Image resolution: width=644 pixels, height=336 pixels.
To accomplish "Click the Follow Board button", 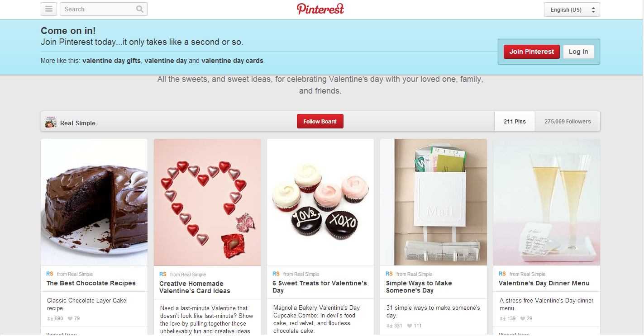I will pos(320,121).
